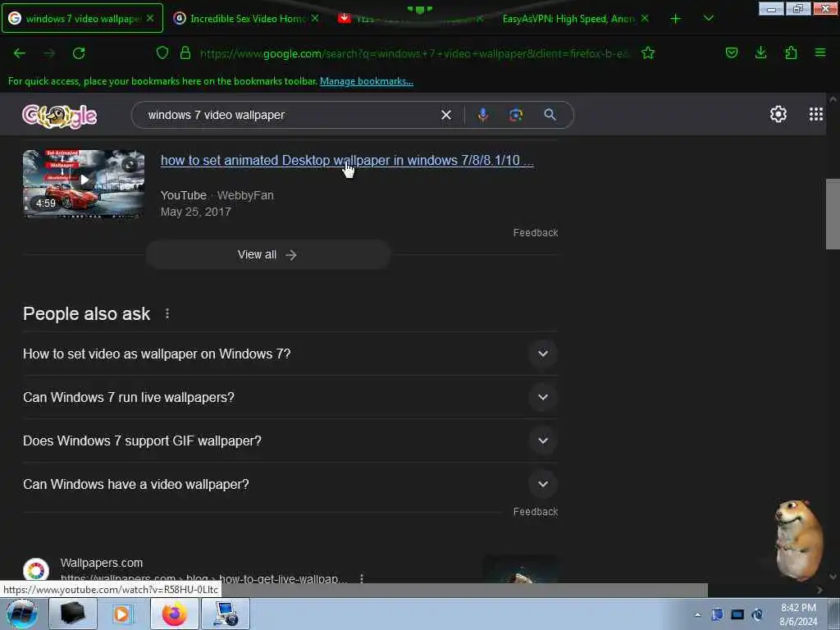The height and width of the screenshot is (630, 840).
Task: Close the EasyAsVPN tab
Action: click(645, 18)
